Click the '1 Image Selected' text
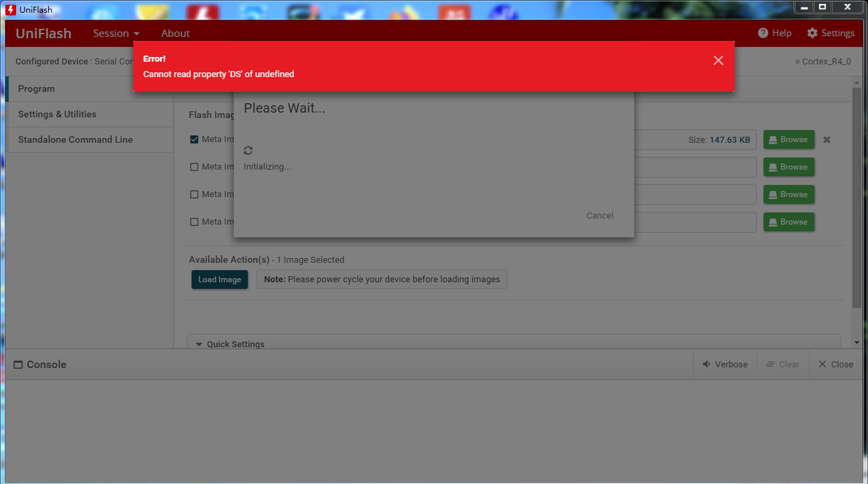 [310, 259]
